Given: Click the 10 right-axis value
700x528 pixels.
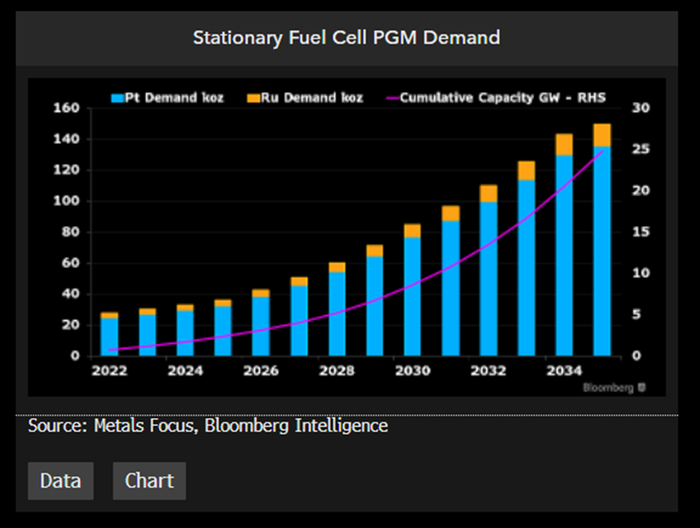Looking at the screenshot, I should click(x=641, y=273).
